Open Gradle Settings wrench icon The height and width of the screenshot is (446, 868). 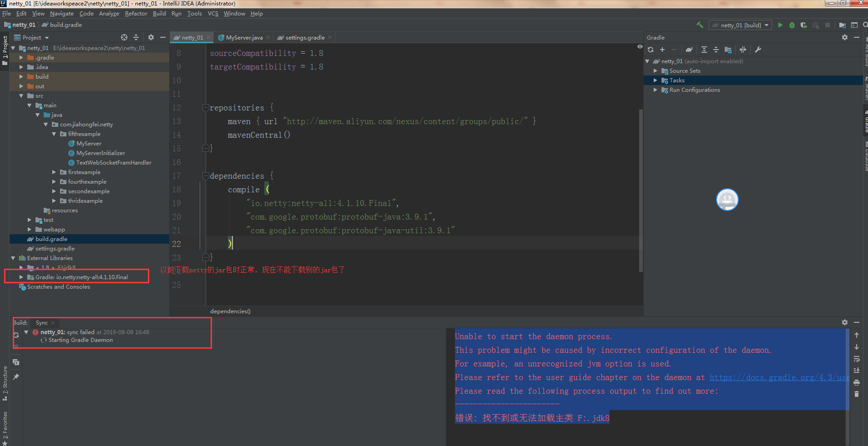coord(758,50)
